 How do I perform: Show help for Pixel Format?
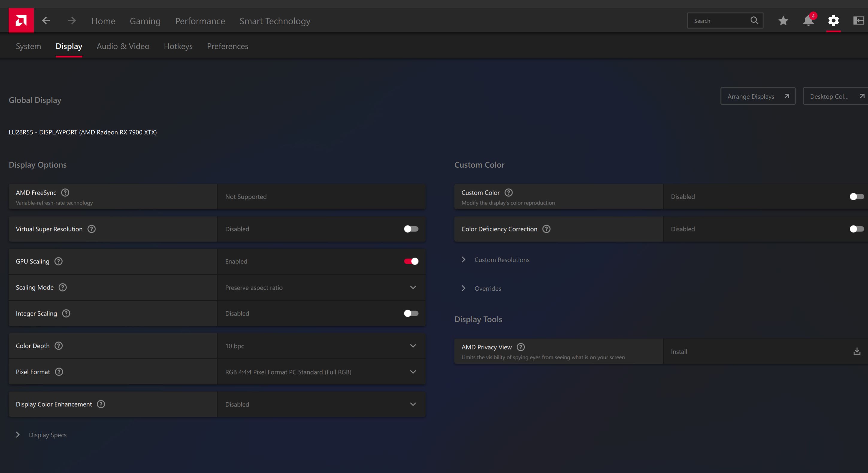[x=59, y=372]
